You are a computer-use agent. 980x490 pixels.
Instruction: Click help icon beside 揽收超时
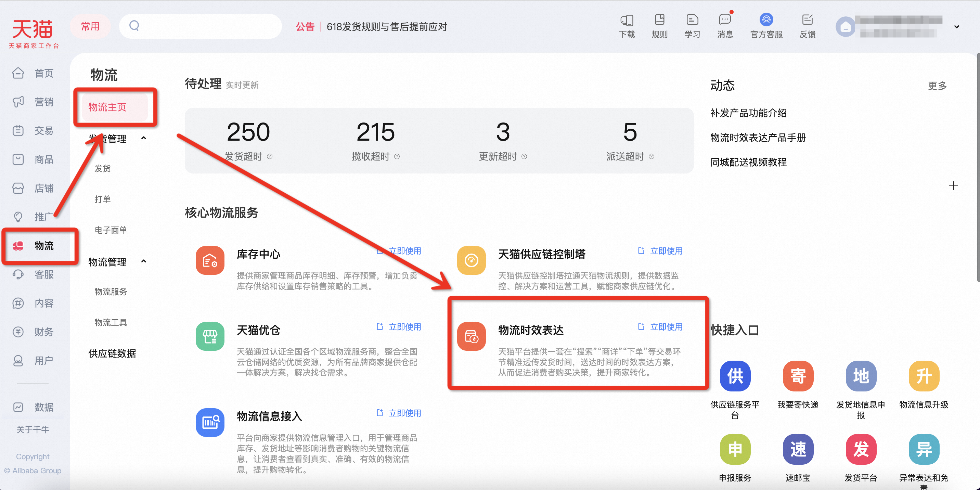click(x=397, y=157)
